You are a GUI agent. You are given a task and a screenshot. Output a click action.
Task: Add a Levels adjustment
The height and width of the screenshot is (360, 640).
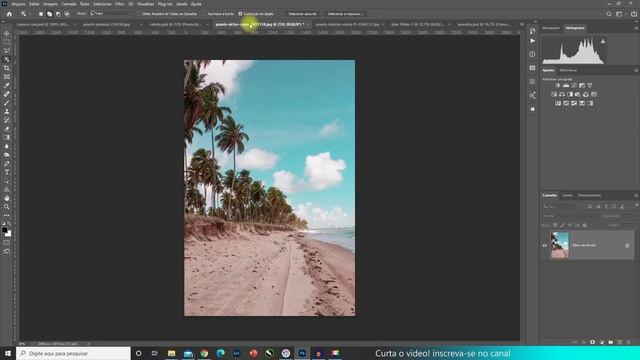pos(566,85)
